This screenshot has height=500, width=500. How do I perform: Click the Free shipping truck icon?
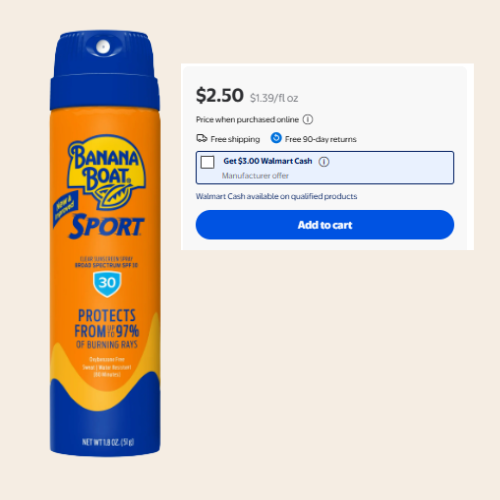pyautogui.click(x=202, y=138)
